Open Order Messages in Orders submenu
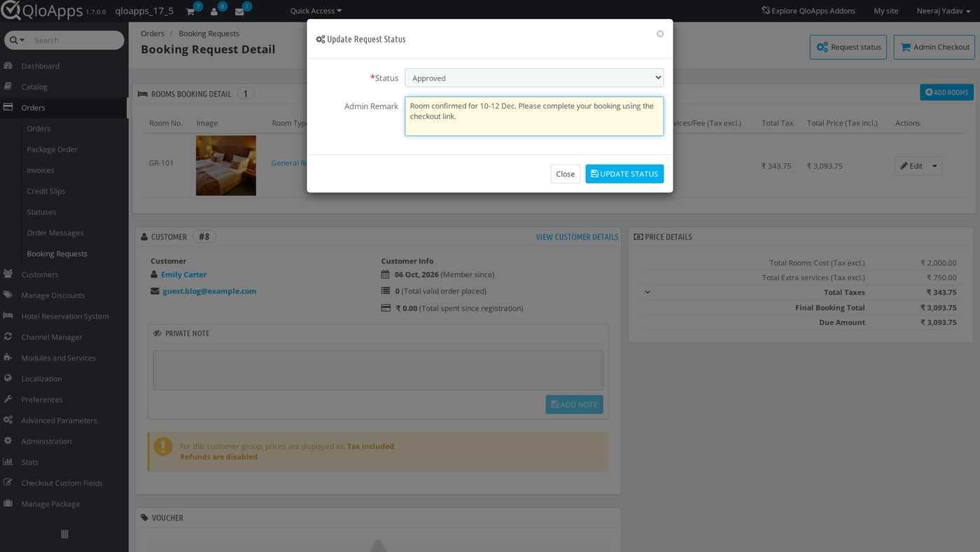 (55, 233)
